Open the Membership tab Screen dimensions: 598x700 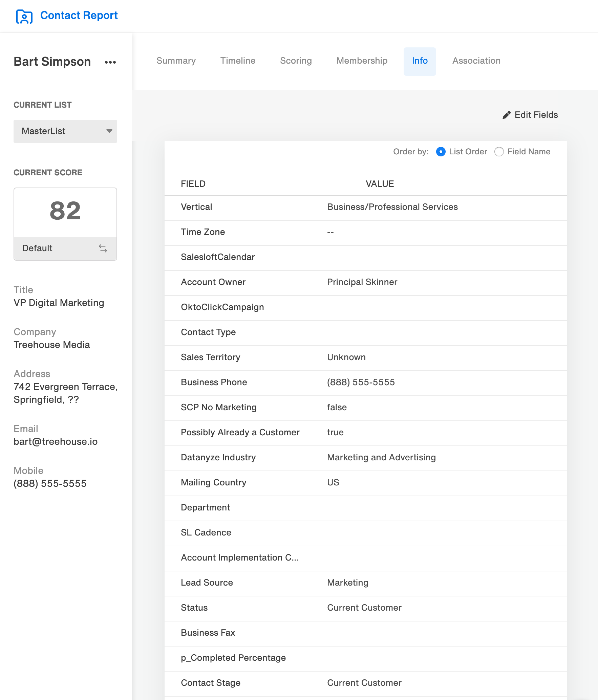[x=362, y=61]
